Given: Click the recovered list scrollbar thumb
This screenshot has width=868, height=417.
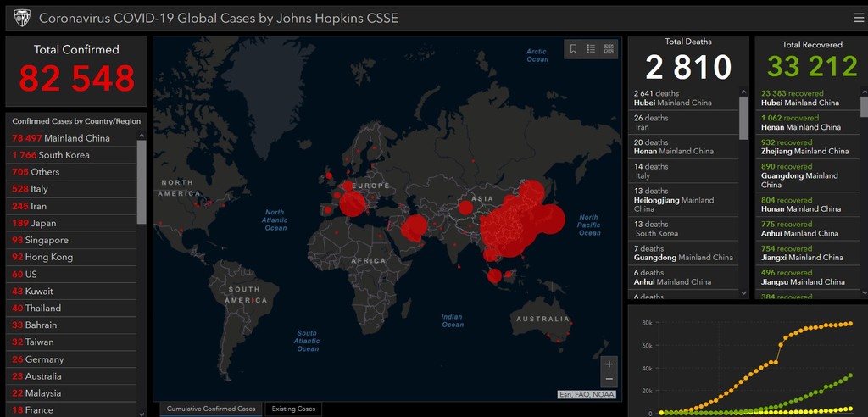Looking at the screenshot, I should (864, 106).
